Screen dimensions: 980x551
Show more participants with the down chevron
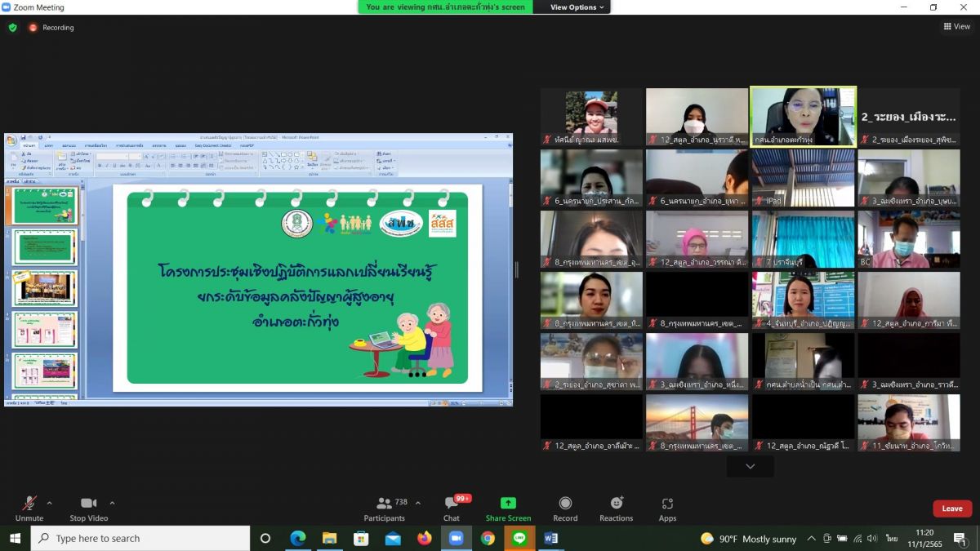tap(750, 466)
